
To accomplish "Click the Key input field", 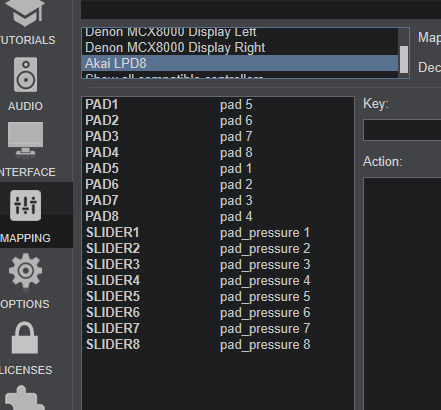I will [402, 130].
